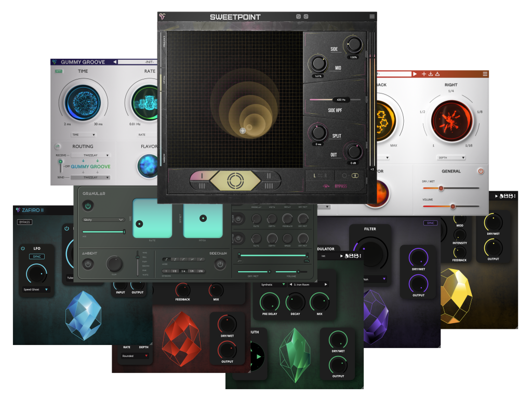Click the download import icon in orange plugin
The height and width of the screenshot is (399, 532).
431,74
